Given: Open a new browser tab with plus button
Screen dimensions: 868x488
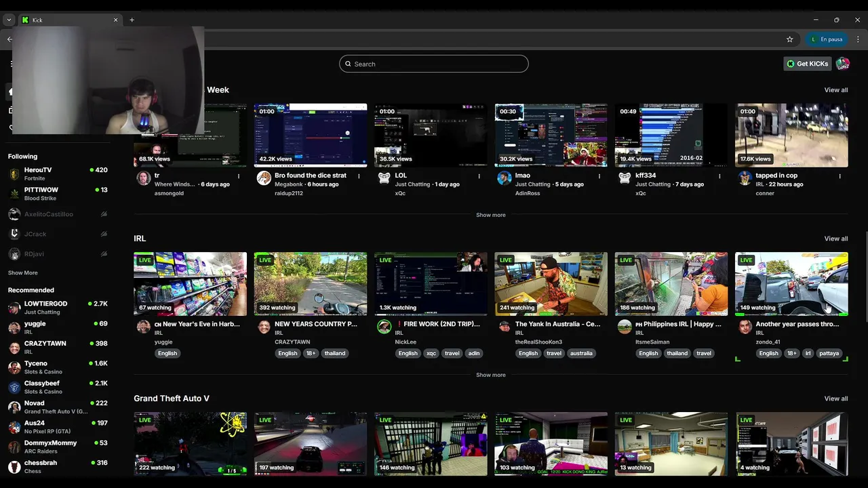Looking at the screenshot, I should [x=132, y=20].
